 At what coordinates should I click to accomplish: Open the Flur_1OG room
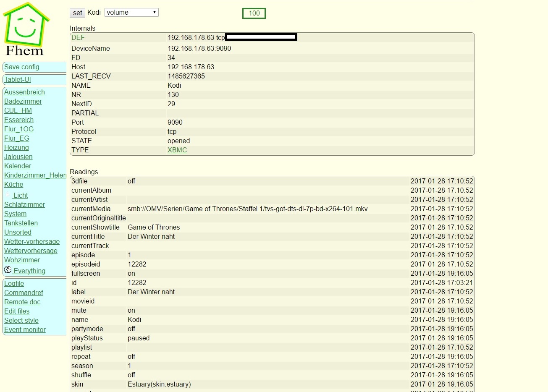click(19, 129)
